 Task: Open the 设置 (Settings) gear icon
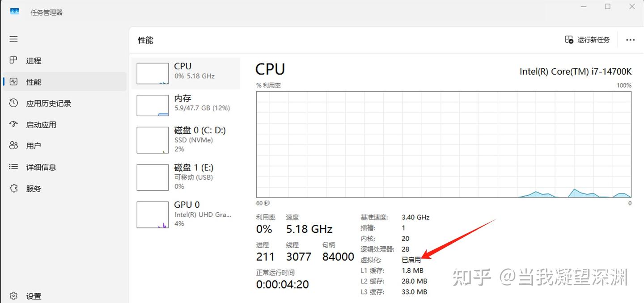coord(13,296)
